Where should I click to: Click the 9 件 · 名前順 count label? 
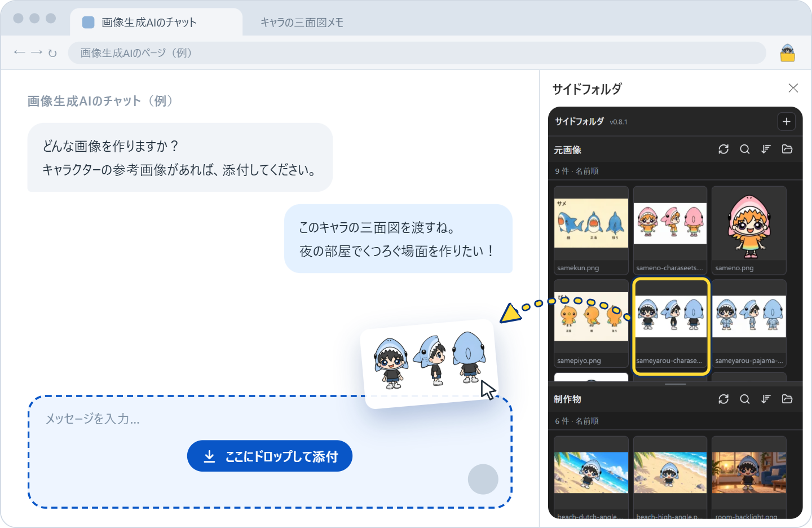(576, 171)
